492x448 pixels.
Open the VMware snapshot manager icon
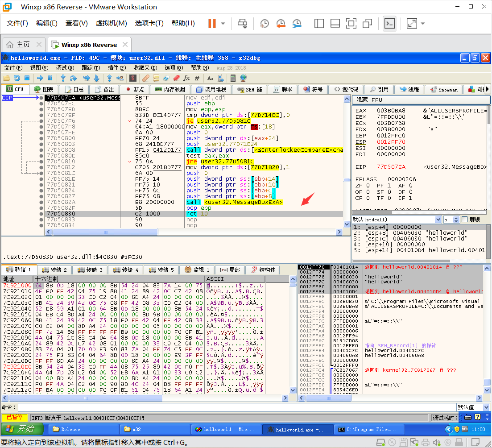[297, 23]
